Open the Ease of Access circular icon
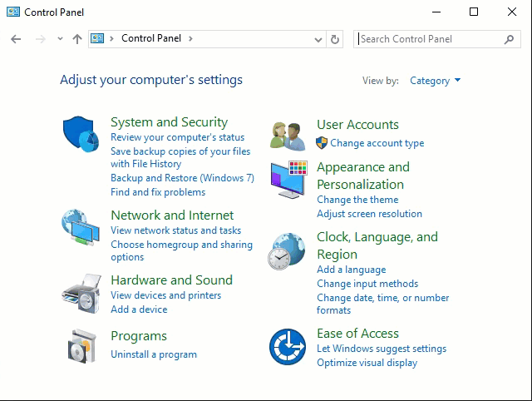 pyautogui.click(x=288, y=347)
